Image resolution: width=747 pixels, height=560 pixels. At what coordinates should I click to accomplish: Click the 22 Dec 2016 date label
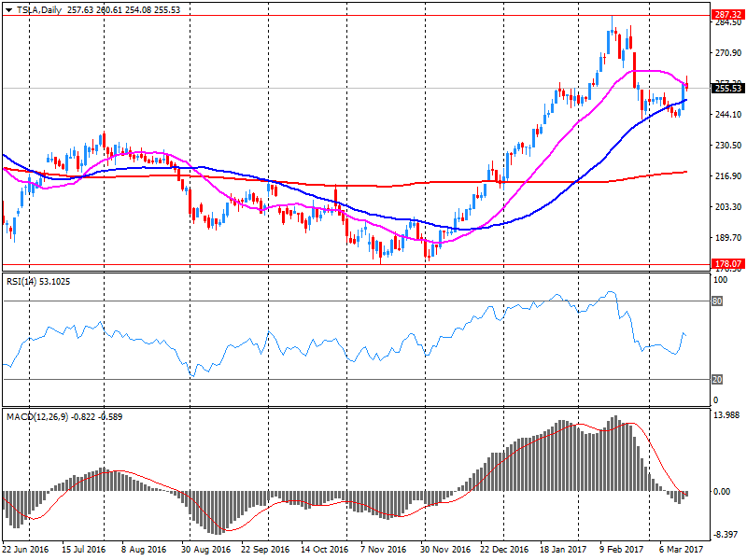503,550
